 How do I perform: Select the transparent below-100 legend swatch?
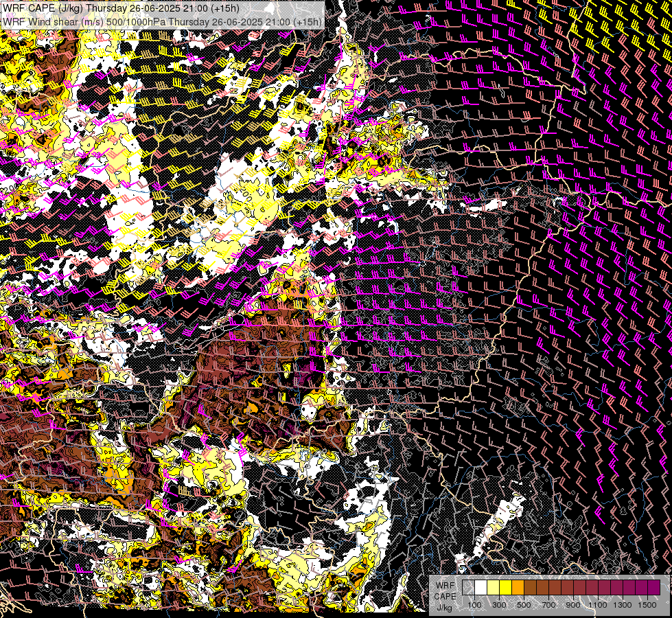tap(468, 588)
